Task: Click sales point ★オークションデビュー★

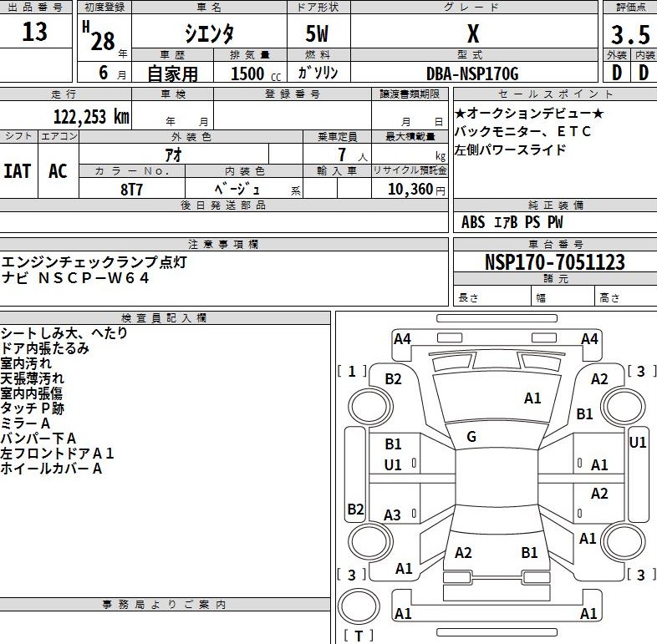Action: pos(529,113)
